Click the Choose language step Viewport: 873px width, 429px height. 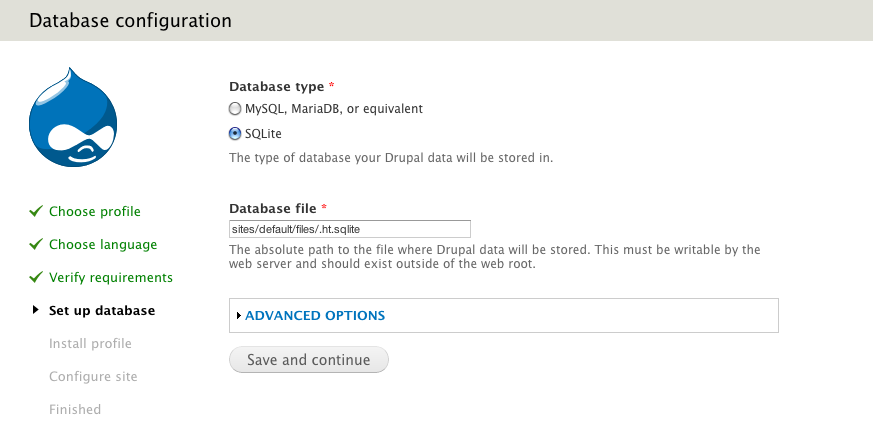click(103, 244)
